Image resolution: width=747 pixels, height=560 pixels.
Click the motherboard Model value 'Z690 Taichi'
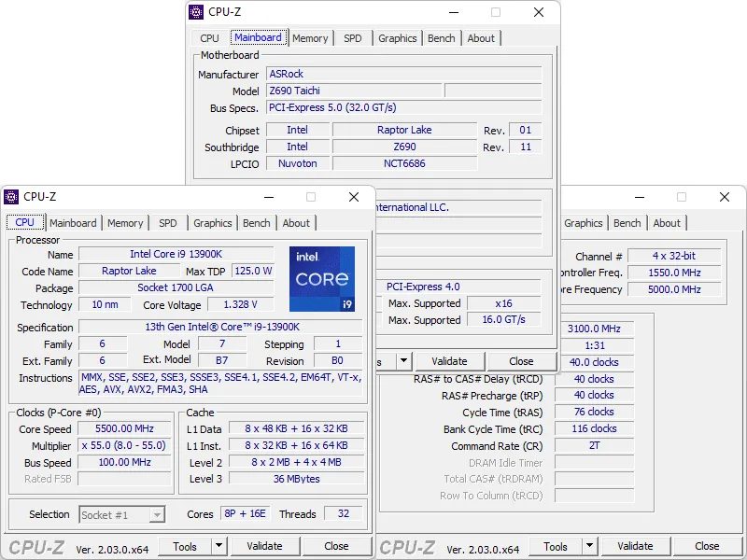pos(354,91)
